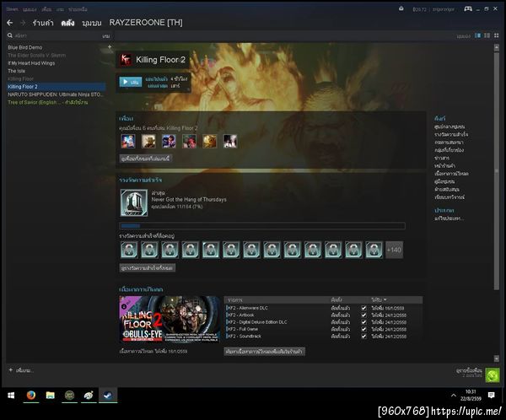Open the last friend's avatar
The width and height of the screenshot is (506, 420).
tap(230, 142)
